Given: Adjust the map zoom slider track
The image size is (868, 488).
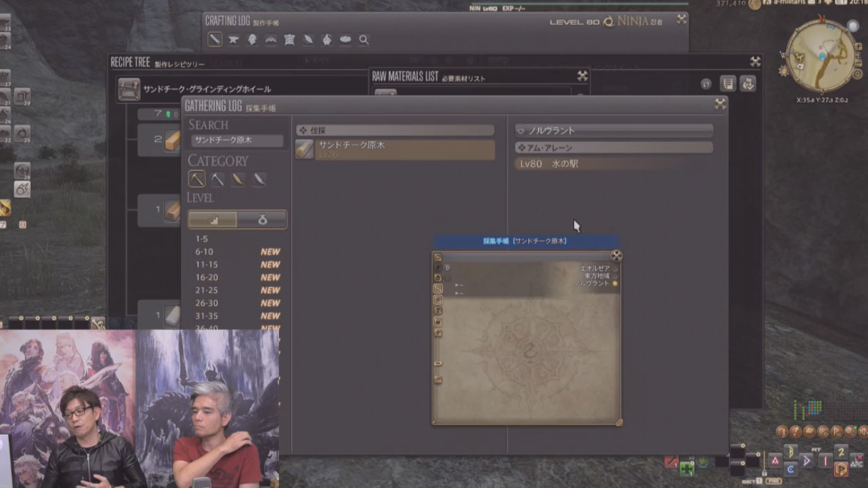Looking at the screenshot, I should (x=438, y=356).
